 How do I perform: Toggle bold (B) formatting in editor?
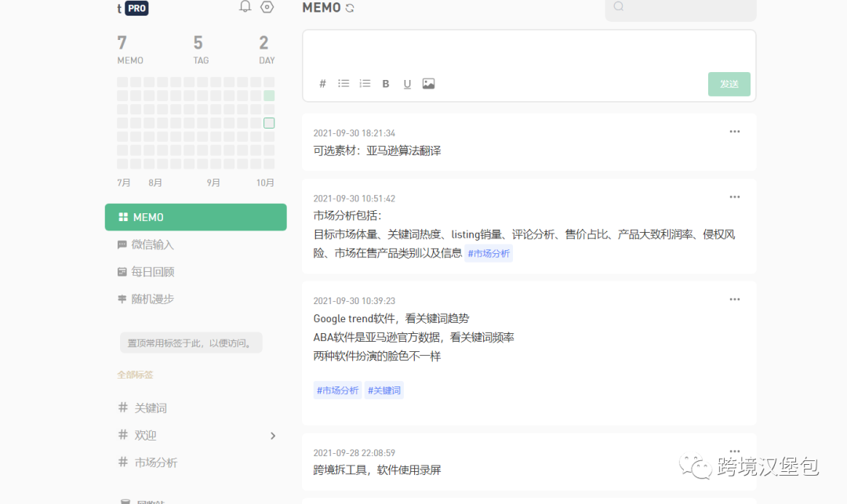386,83
